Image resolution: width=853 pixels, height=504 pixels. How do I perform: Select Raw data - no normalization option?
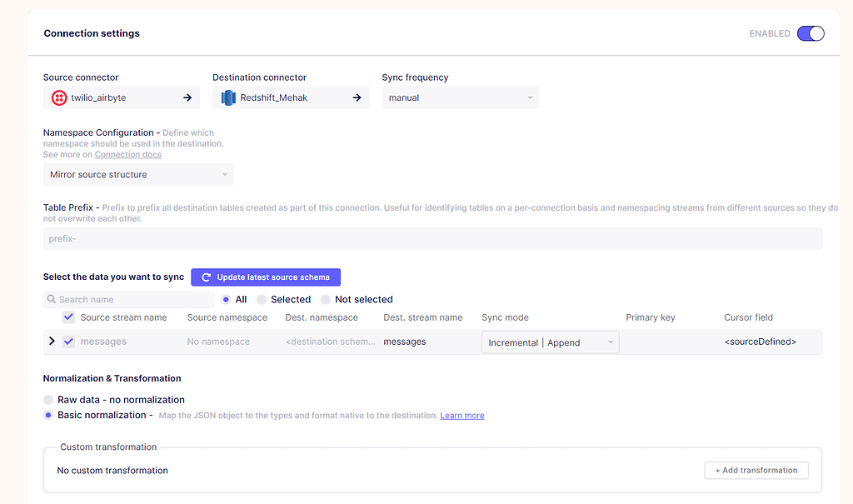point(48,399)
